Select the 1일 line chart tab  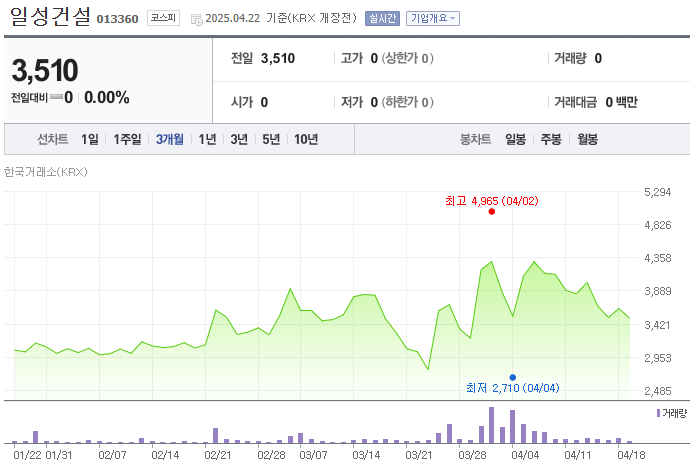90,139
